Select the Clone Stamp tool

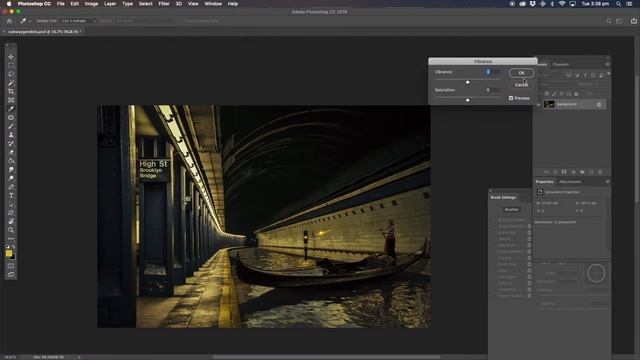click(x=11, y=135)
